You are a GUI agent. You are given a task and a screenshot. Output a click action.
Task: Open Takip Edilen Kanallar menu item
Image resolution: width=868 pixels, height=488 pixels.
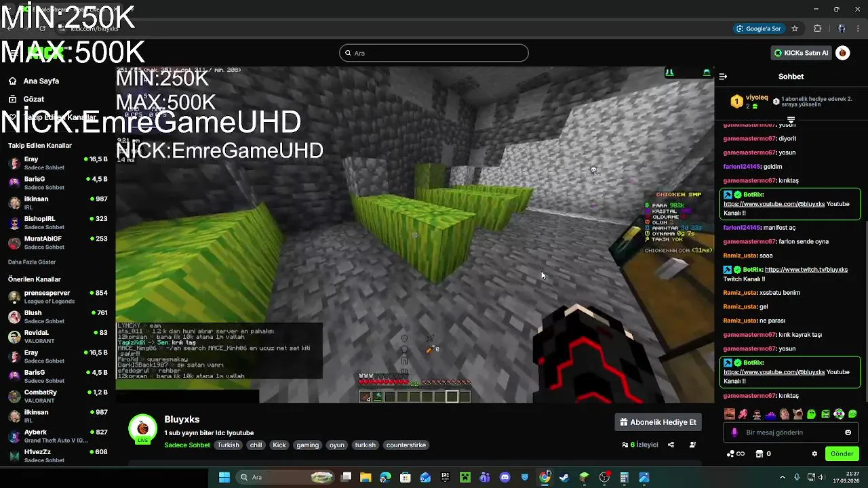point(60,117)
